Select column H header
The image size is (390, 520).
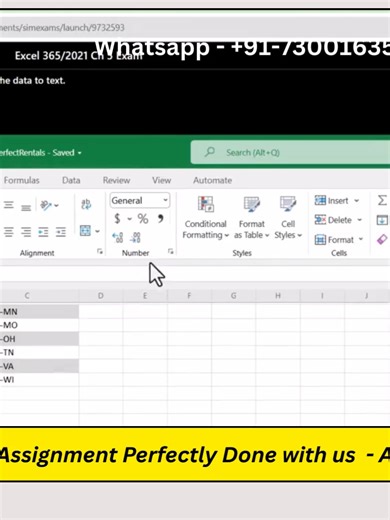[x=278, y=296]
